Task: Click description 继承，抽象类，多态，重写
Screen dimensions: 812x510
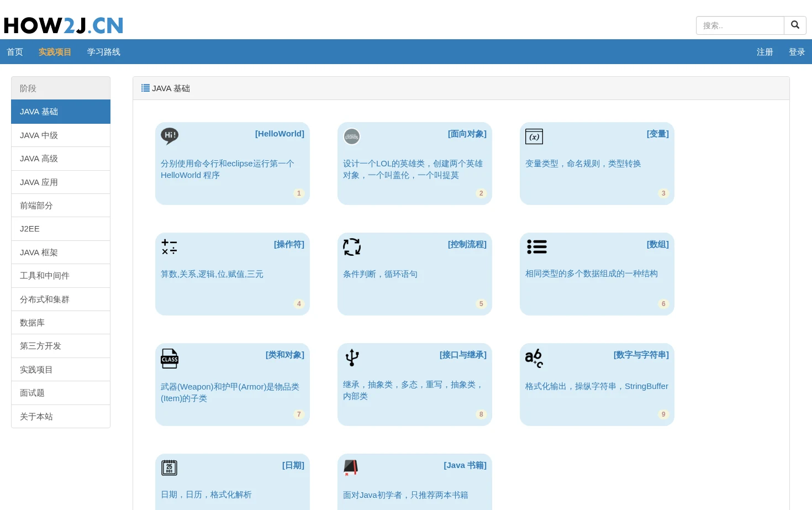Action: point(413,390)
